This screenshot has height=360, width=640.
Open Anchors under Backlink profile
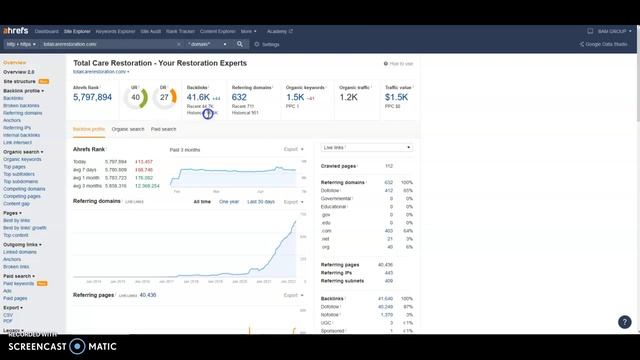point(12,120)
